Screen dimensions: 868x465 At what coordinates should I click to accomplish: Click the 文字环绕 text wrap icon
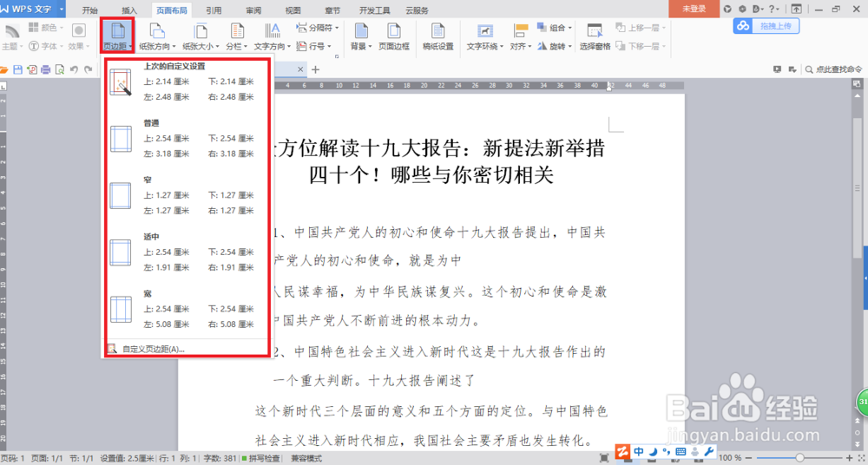(485, 31)
